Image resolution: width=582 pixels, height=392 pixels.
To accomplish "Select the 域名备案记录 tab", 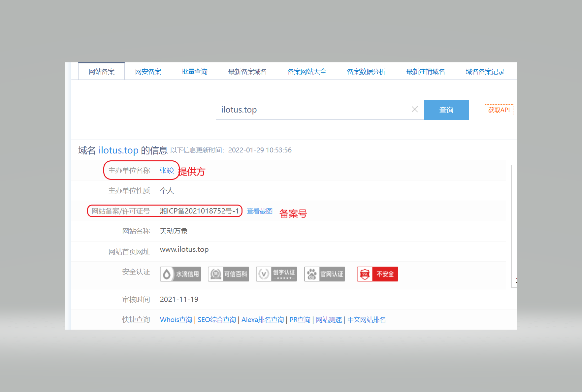I will [x=484, y=71].
